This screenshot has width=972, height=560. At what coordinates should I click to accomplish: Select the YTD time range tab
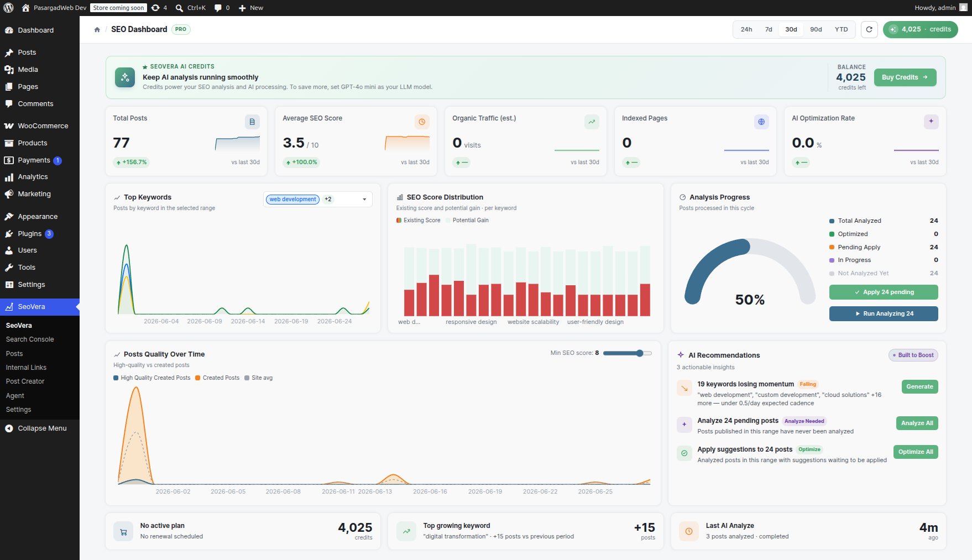pos(841,29)
